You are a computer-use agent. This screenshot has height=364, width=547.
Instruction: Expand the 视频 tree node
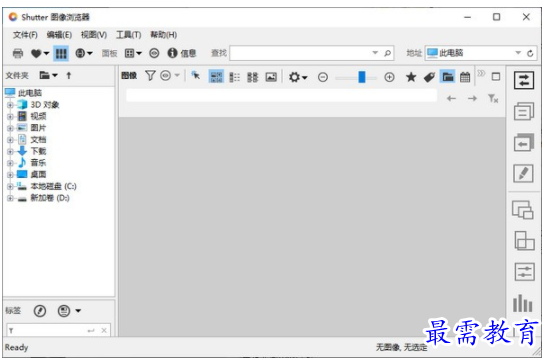[10, 117]
